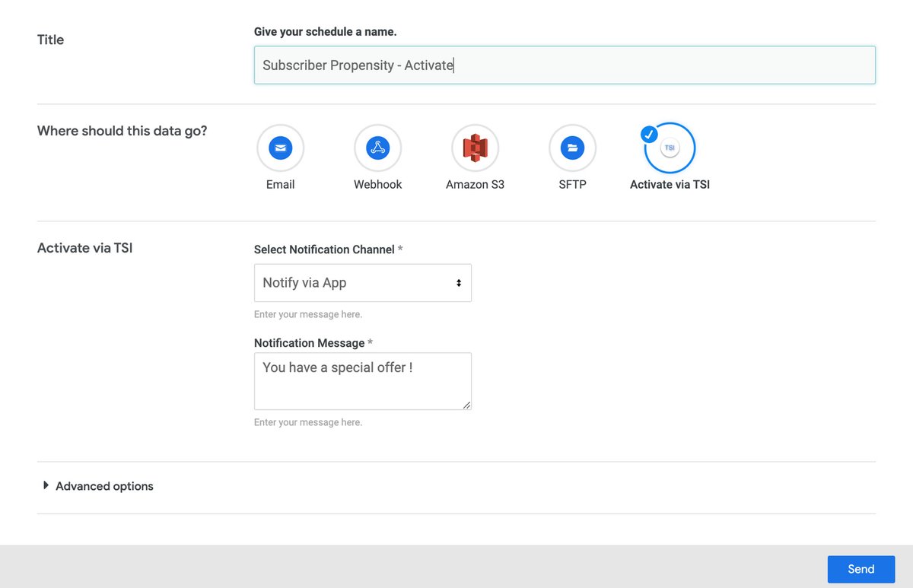Screen dimensions: 913x588
Task: Click the Advanced options disclosure triangle
Action: coord(46,485)
